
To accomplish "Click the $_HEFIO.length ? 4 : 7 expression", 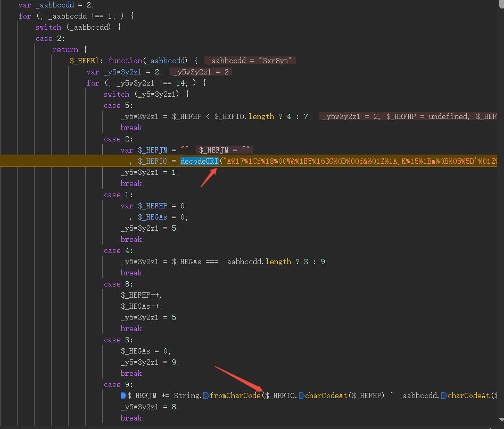I will tap(263, 116).
